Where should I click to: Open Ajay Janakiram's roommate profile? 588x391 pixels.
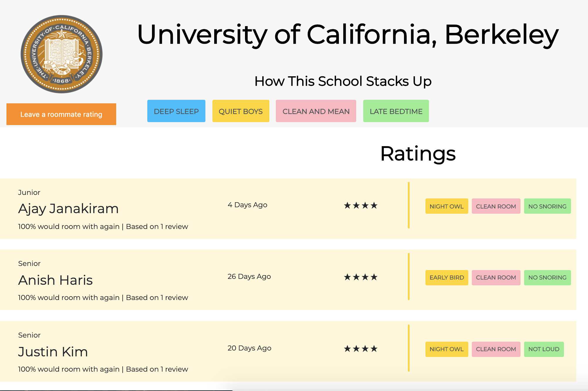tap(68, 209)
